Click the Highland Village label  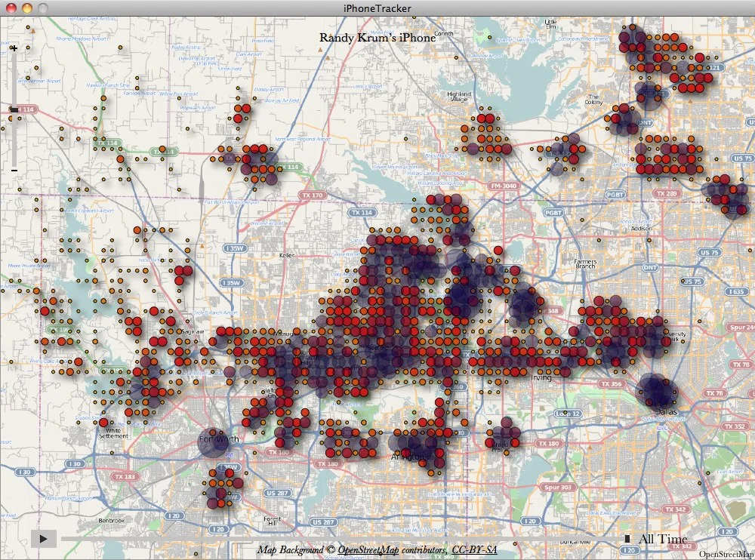pos(459,97)
